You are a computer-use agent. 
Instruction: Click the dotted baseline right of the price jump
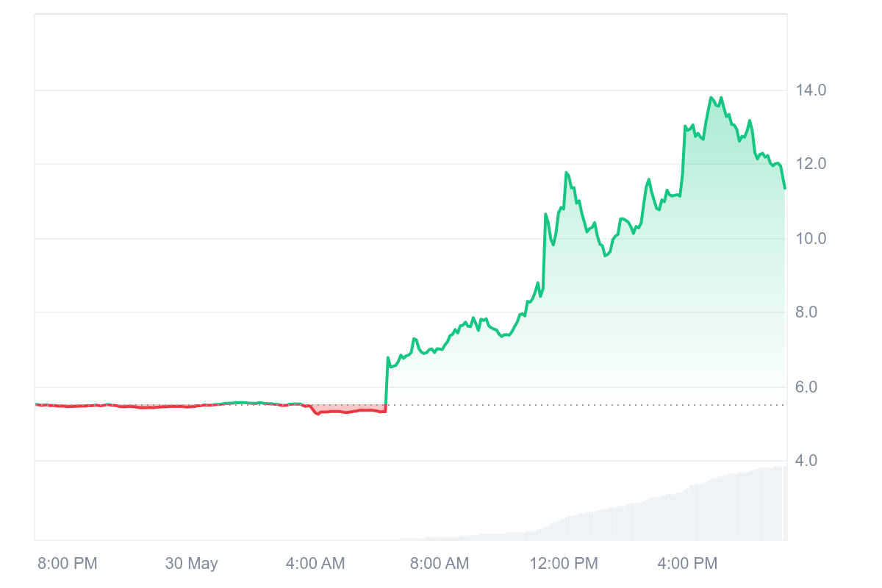[588, 405]
